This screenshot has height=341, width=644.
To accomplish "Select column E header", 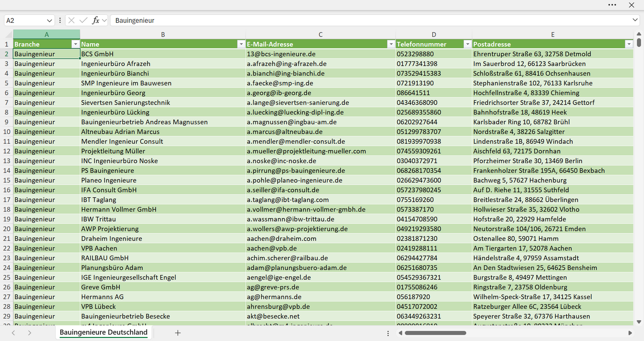I will point(553,34).
